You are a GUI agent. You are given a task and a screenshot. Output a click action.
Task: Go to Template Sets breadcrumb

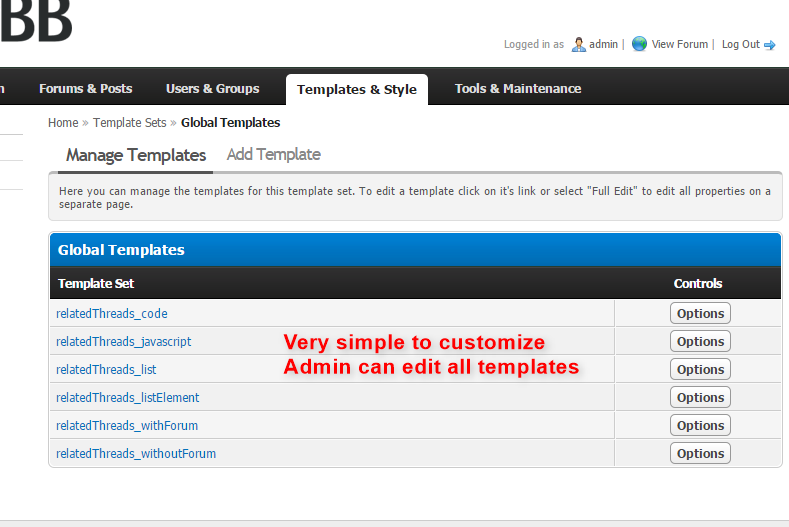(x=130, y=123)
